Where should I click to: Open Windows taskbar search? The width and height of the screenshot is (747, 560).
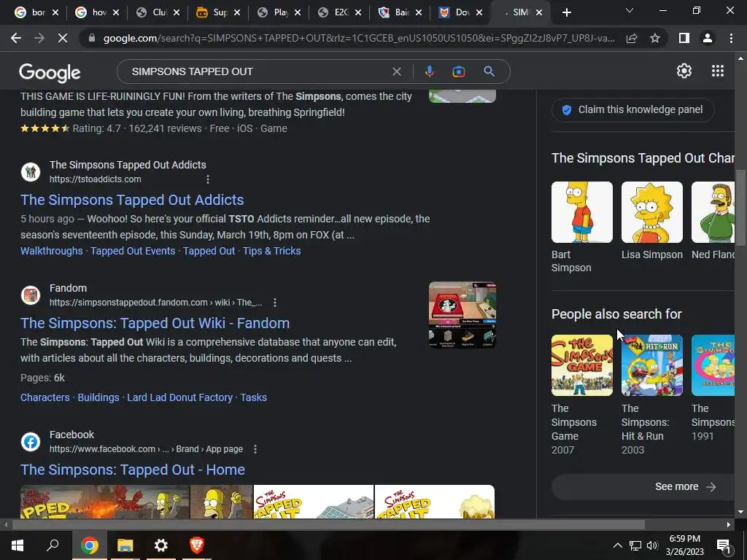[53, 545]
